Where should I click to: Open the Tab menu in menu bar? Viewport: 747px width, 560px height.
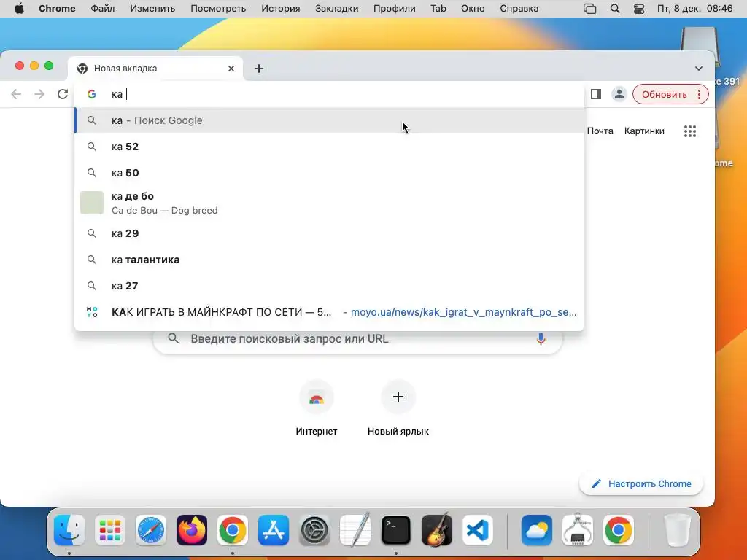tap(438, 9)
